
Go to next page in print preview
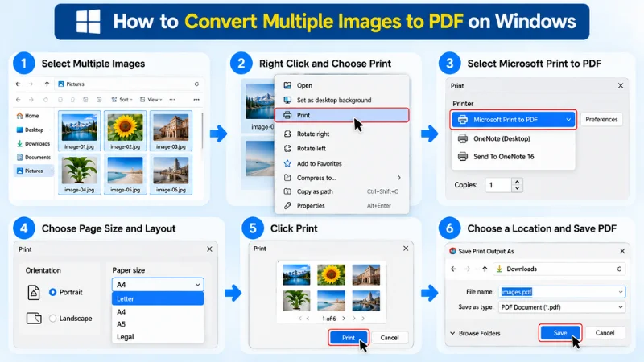tap(345, 319)
